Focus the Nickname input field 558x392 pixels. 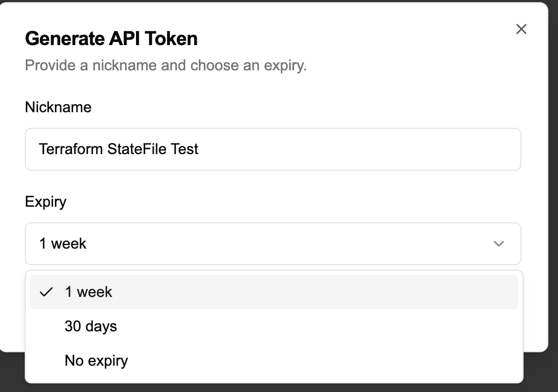[273, 149]
